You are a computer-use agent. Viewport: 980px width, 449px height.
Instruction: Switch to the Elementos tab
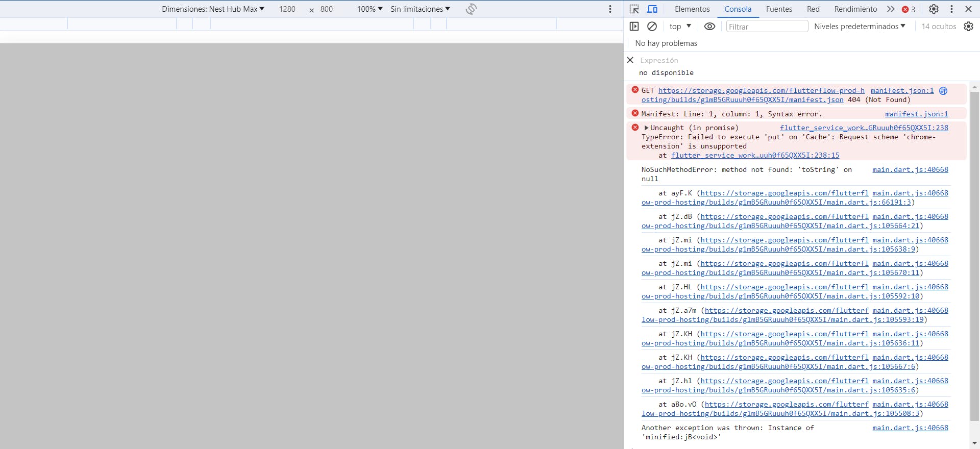[x=692, y=9]
